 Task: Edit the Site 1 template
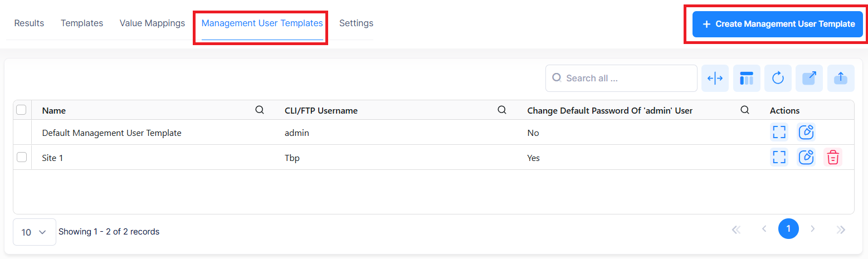pos(806,158)
